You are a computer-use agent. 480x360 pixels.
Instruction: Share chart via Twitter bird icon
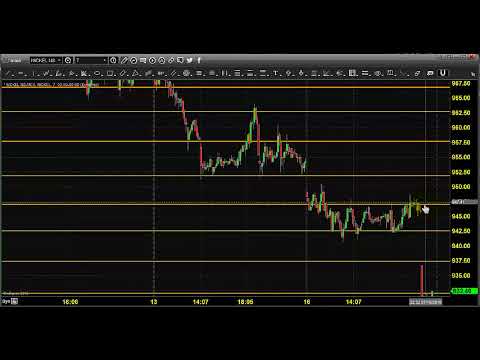pyautogui.click(x=190, y=60)
